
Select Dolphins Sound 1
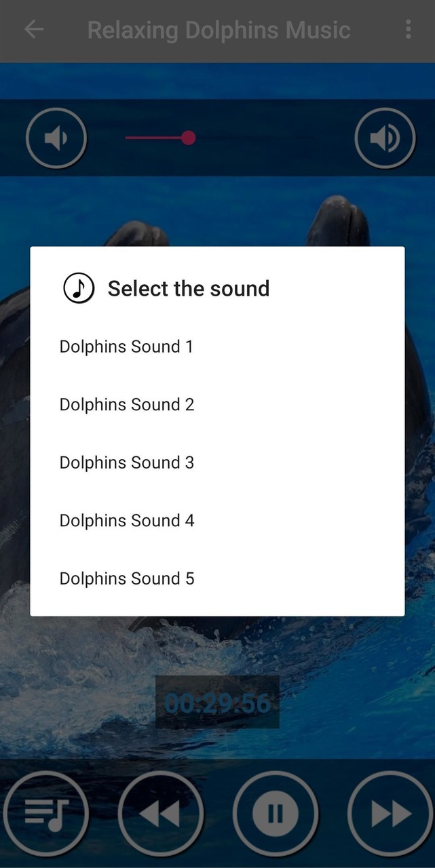[126, 347]
